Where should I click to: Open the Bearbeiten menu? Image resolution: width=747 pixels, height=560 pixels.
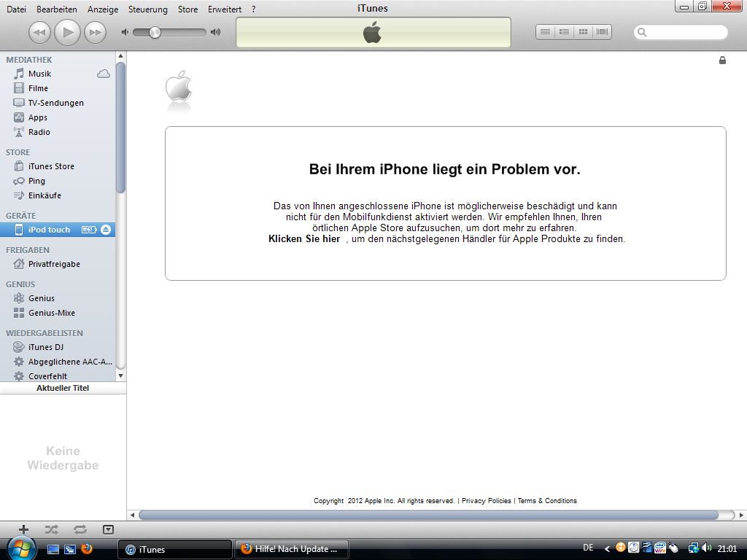click(x=57, y=9)
